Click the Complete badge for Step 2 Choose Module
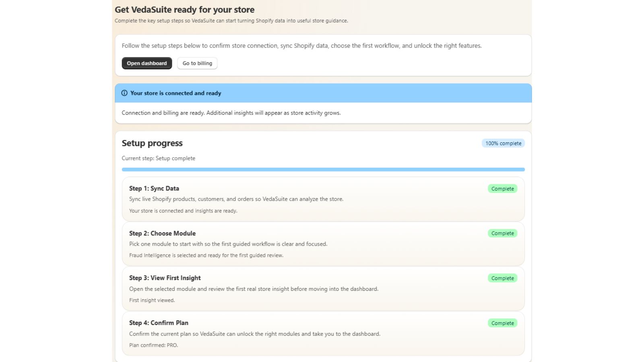Screen dimensions: 644x362 (x=503, y=233)
